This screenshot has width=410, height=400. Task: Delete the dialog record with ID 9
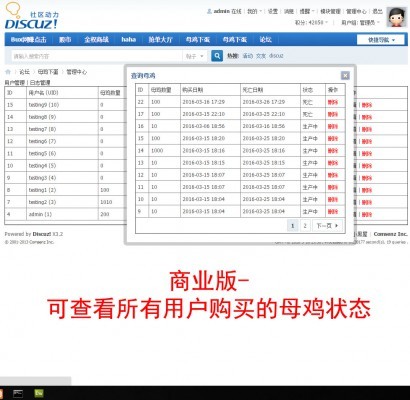pos(333,212)
